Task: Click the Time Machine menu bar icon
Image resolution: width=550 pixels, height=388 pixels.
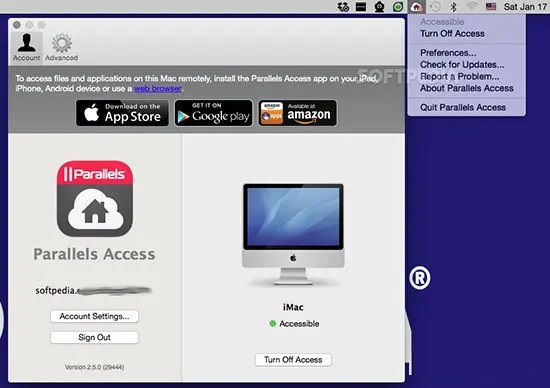Action: click(x=435, y=7)
